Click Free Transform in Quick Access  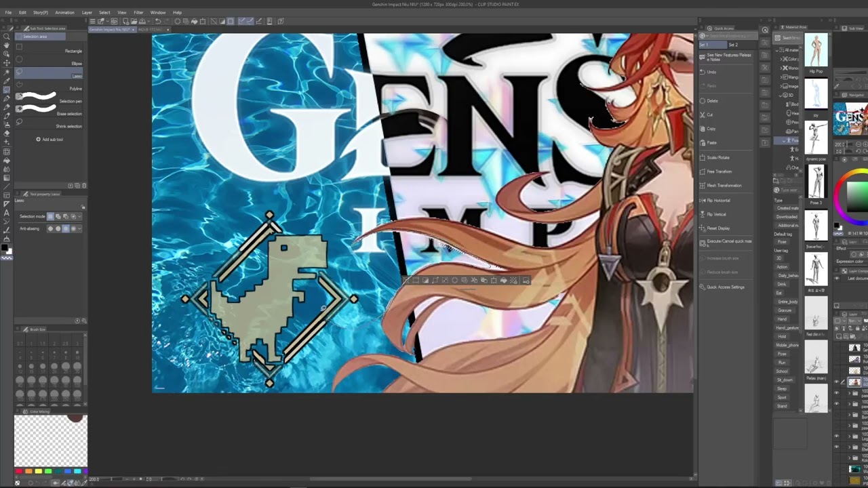719,171
